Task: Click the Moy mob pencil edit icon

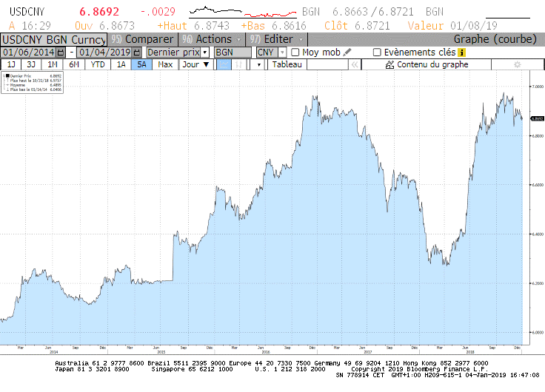Action: [347, 53]
